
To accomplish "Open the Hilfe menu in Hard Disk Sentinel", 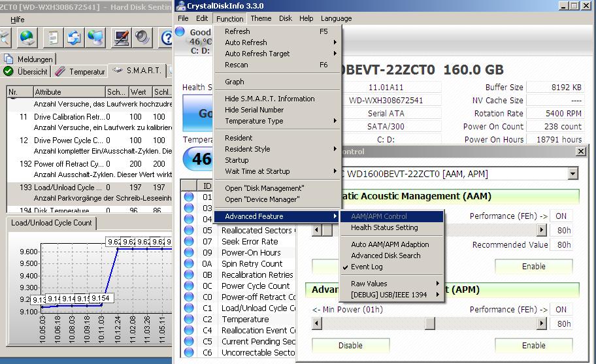I will click(x=17, y=20).
